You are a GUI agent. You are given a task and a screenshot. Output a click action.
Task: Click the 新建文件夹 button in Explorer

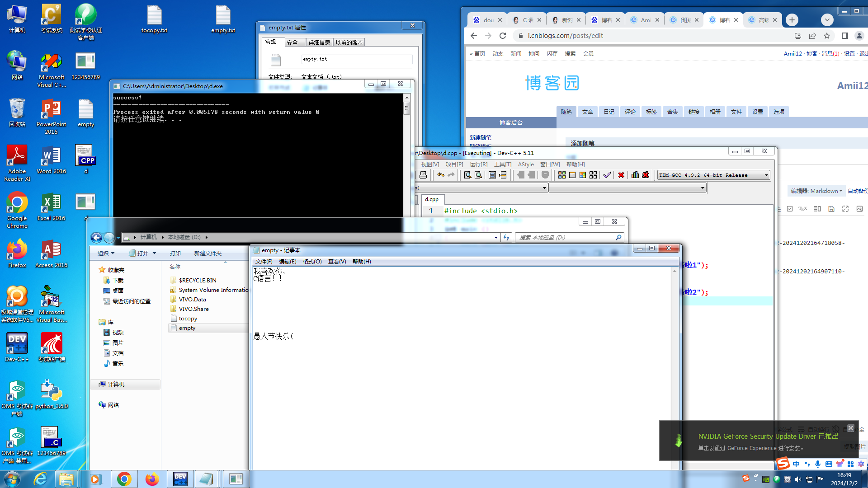208,253
